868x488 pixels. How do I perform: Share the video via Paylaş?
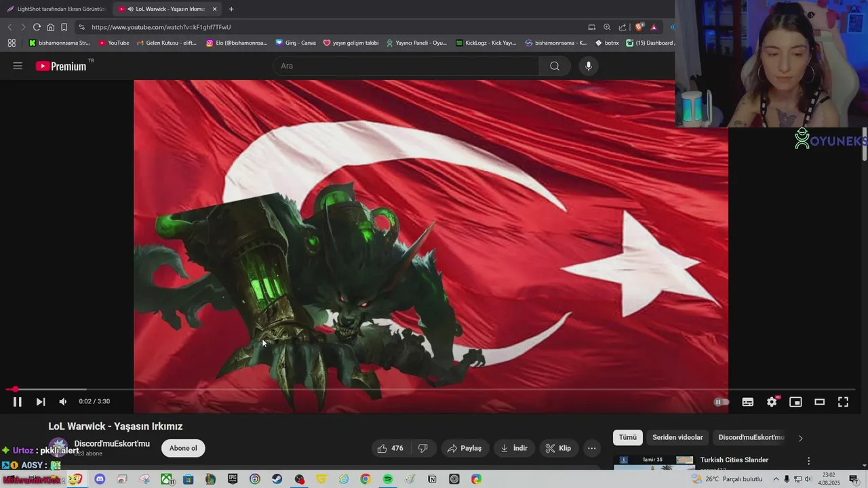coord(465,448)
